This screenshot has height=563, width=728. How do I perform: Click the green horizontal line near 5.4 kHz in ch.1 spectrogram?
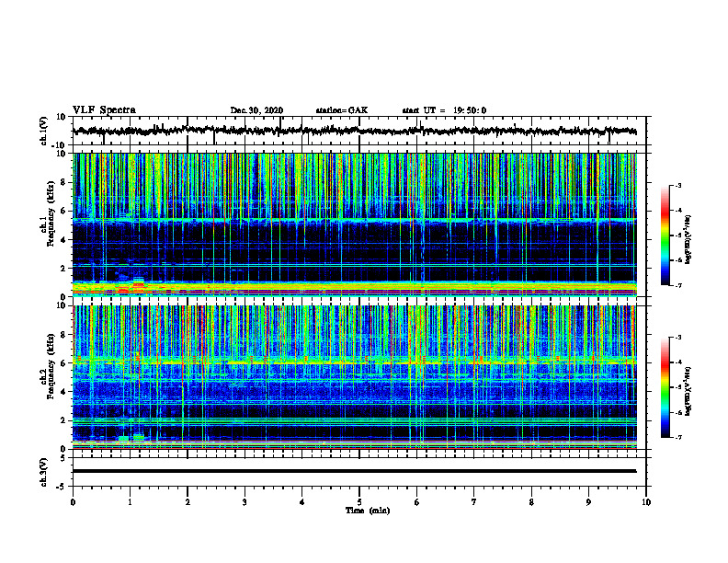point(355,219)
